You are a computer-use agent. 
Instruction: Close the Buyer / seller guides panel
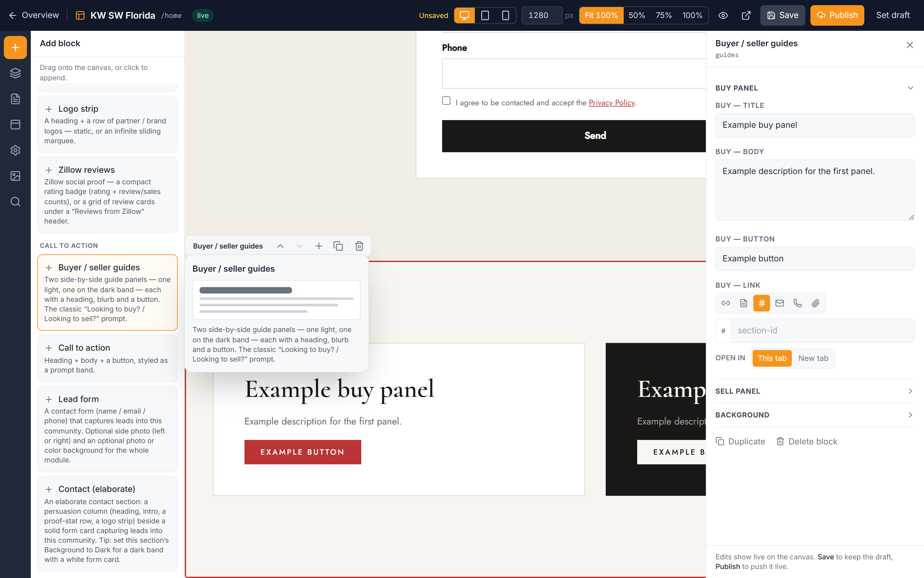click(x=910, y=45)
